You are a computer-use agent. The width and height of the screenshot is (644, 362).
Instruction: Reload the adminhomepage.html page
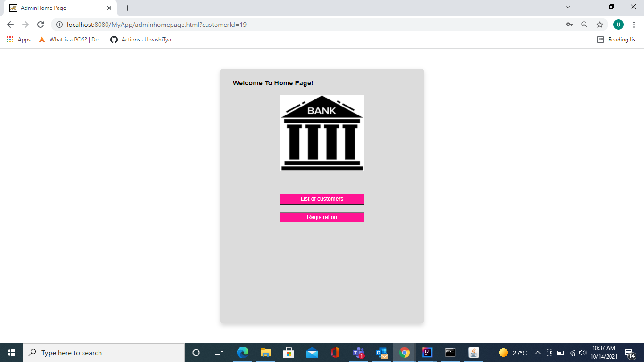click(x=40, y=24)
